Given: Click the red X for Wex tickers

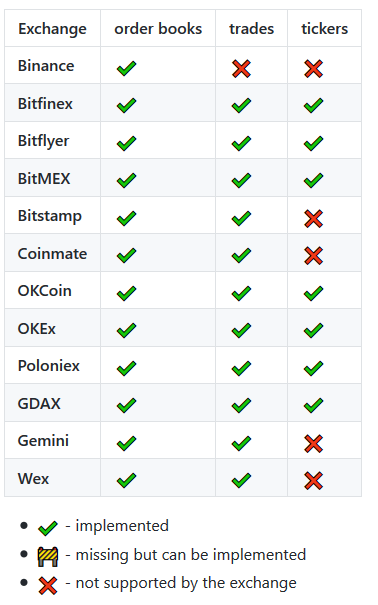Looking at the screenshot, I should pyautogui.click(x=313, y=480).
